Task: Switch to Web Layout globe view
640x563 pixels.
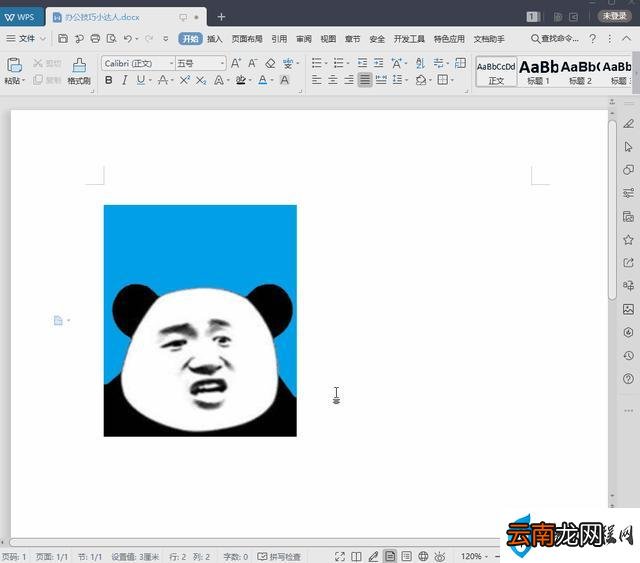Action: (423, 556)
